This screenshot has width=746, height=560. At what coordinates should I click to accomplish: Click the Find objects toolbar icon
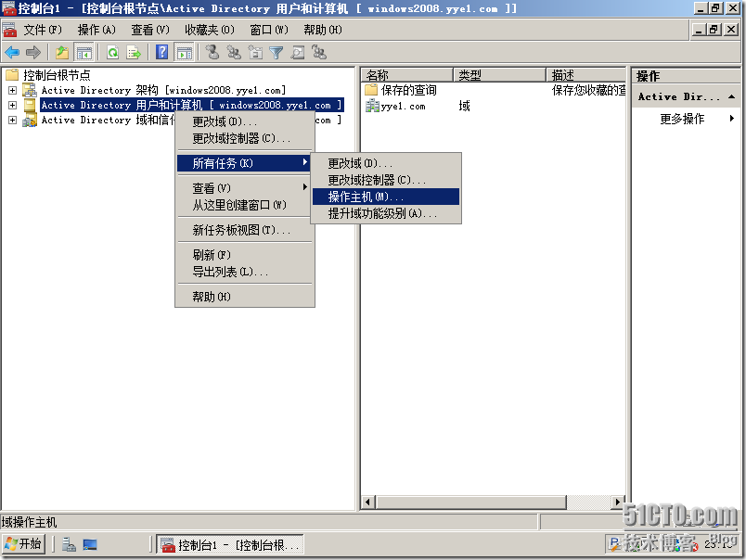click(x=298, y=52)
